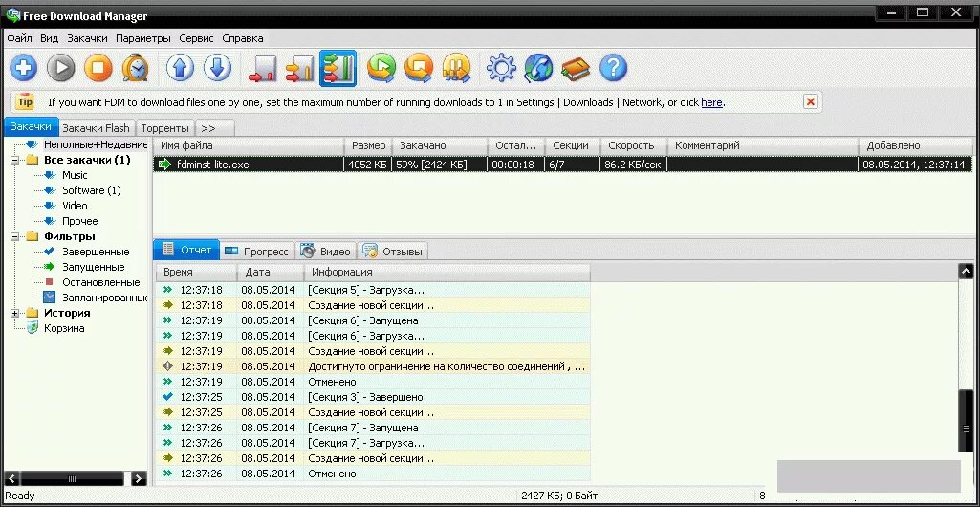Stop the selected download with orange square
Screen dimensions: 980x507
click(x=98, y=68)
